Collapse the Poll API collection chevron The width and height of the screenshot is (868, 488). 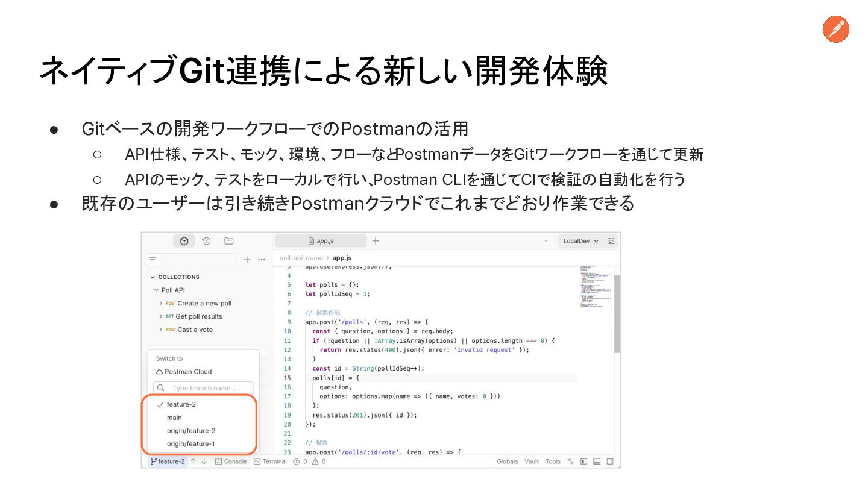pyautogui.click(x=156, y=290)
